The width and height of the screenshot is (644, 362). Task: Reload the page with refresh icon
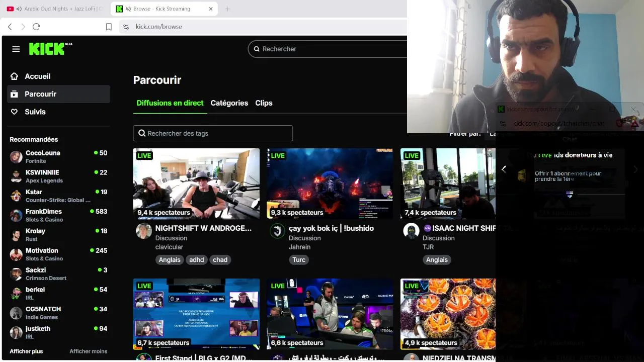click(36, 27)
